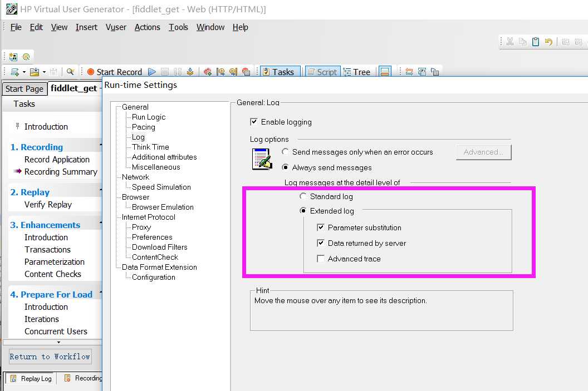Switch to Script view
The image size is (588, 391).
coord(322,72)
